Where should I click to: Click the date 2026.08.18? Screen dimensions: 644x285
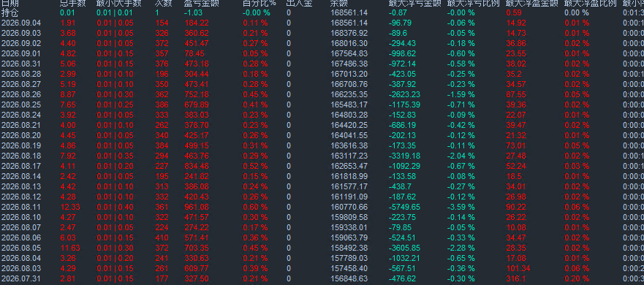pos(21,156)
